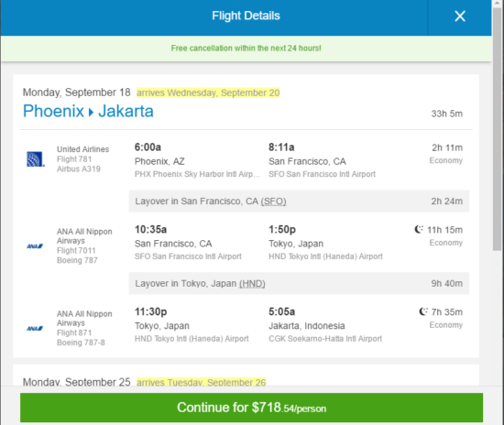Click the Phoenix to Jakarta route heading

[x=88, y=112]
